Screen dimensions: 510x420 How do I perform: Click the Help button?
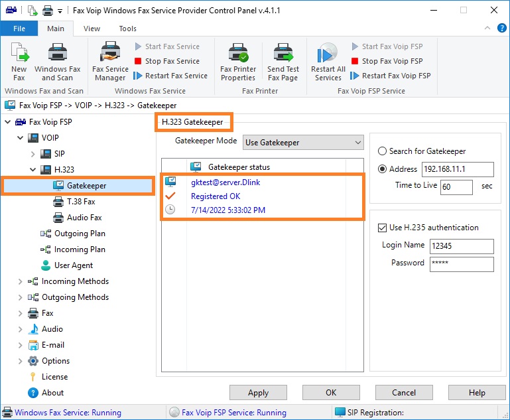coord(477,393)
